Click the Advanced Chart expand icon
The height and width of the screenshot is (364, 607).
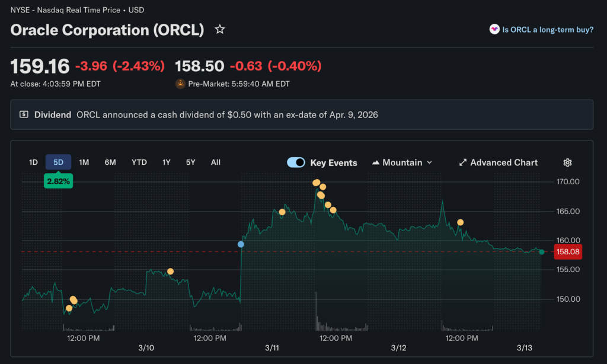click(x=463, y=162)
